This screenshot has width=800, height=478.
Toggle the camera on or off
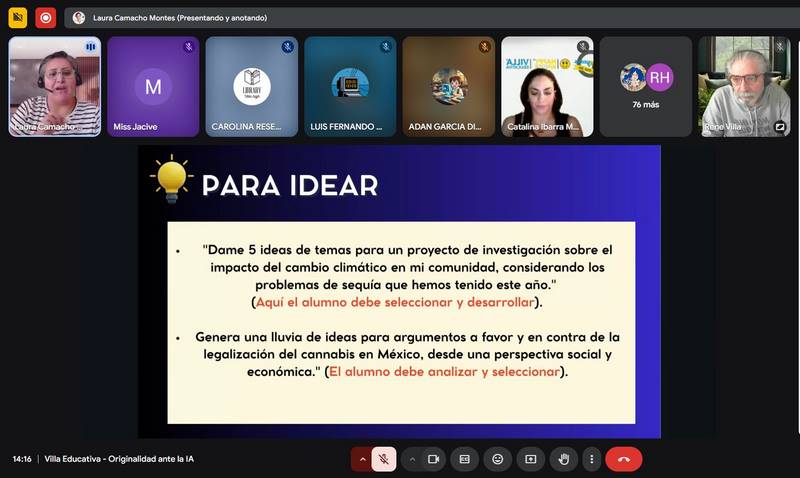(x=434, y=459)
